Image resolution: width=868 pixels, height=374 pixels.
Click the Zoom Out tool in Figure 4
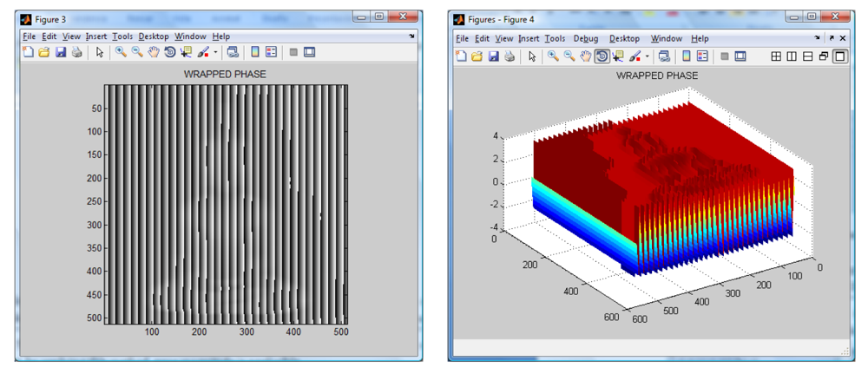[x=569, y=56]
